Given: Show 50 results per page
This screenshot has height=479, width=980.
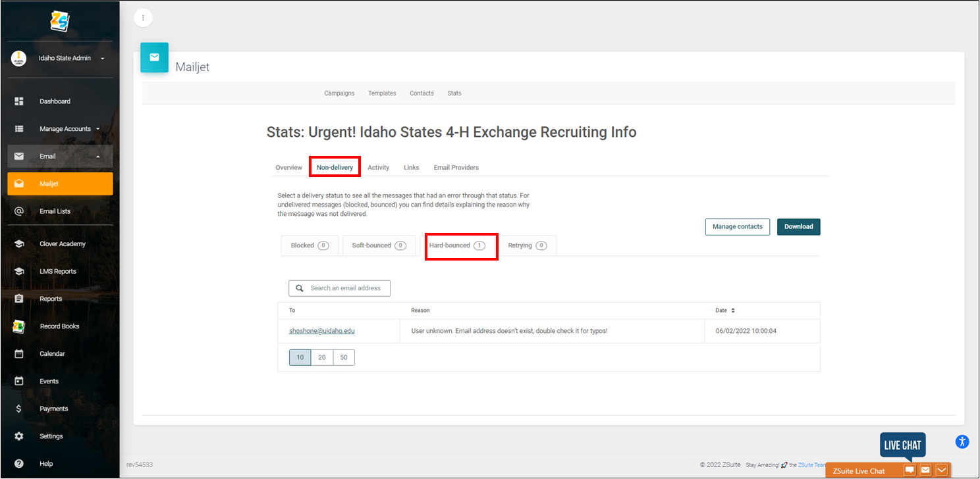Looking at the screenshot, I should [x=344, y=357].
